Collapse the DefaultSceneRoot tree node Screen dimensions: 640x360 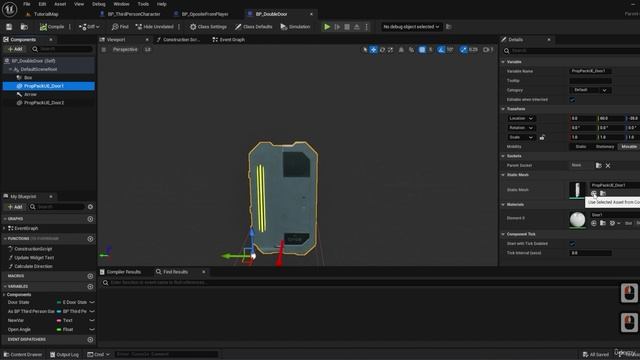click(x=11, y=69)
